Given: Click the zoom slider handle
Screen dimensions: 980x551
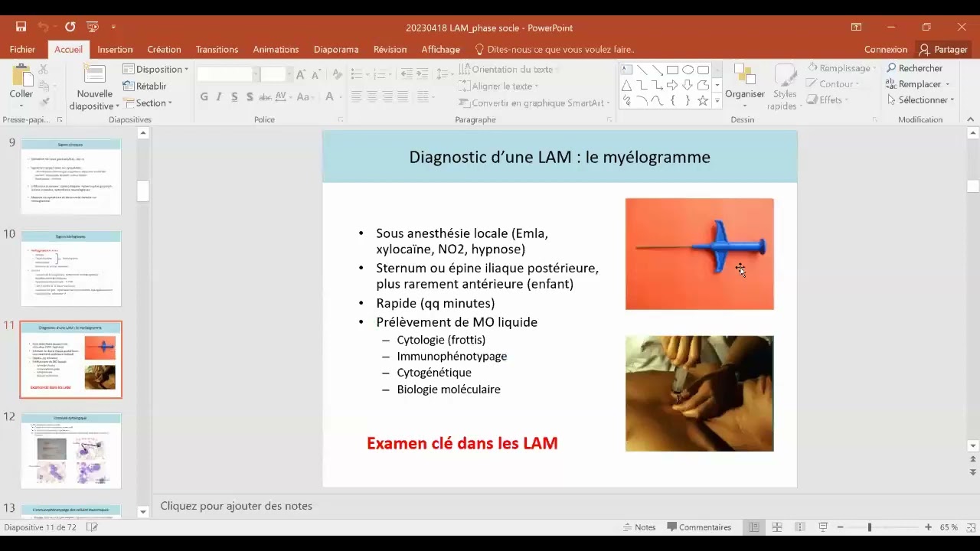Looking at the screenshot, I should pyautogui.click(x=869, y=527).
